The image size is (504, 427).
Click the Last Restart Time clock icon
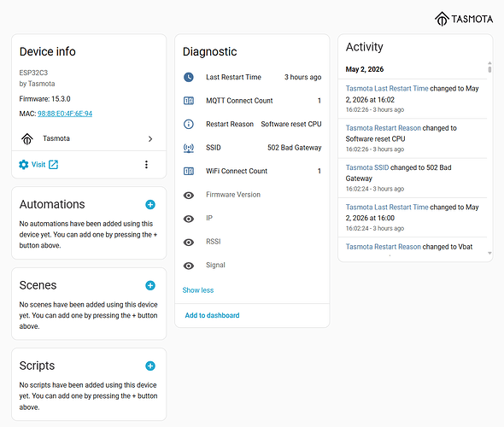pos(189,77)
